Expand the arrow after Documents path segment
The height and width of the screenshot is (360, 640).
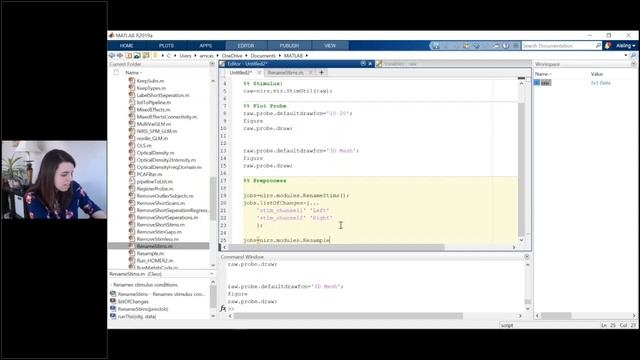click(x=280, y=56)
